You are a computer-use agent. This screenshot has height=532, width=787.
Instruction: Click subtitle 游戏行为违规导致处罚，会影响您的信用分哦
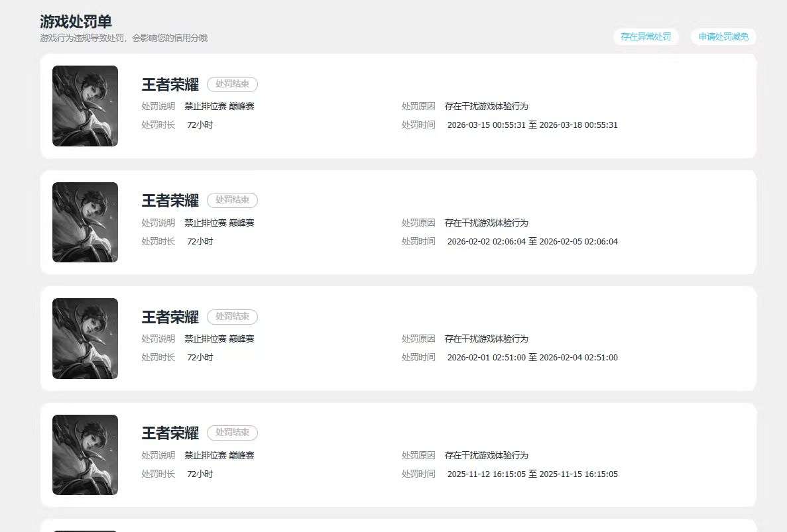123,38
